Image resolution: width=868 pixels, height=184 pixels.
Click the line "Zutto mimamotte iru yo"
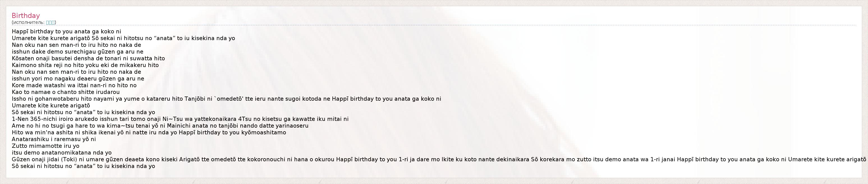coord(45,146)
